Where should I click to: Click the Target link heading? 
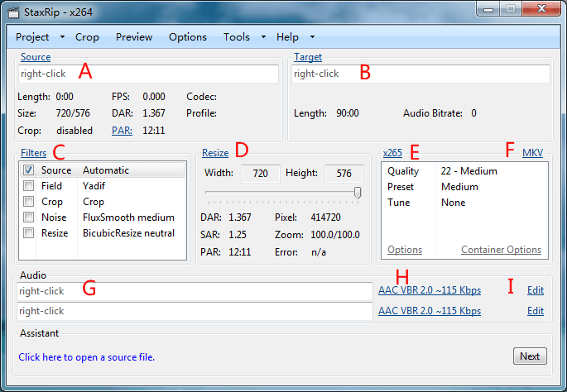click(x=308, y=57)
